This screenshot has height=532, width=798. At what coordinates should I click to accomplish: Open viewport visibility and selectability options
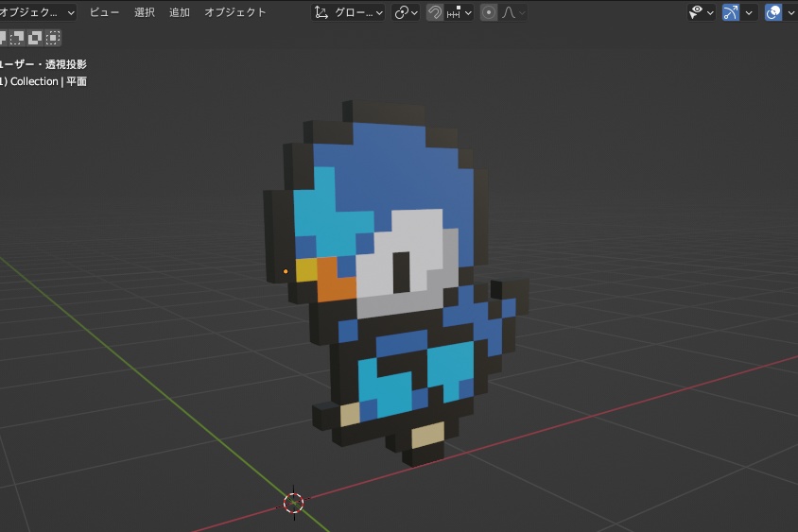coord(701,12)
